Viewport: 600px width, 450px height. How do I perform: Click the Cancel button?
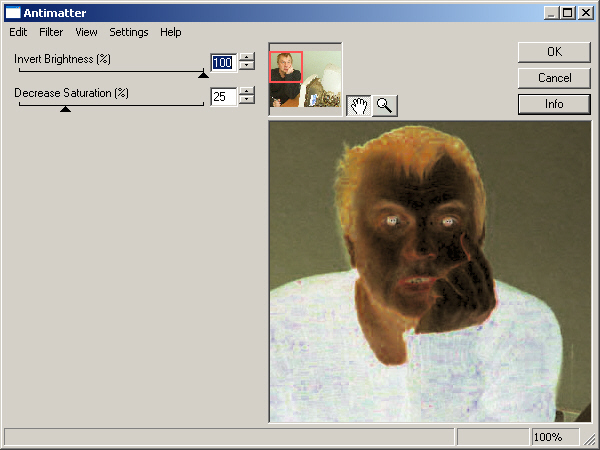pos(554,78)
